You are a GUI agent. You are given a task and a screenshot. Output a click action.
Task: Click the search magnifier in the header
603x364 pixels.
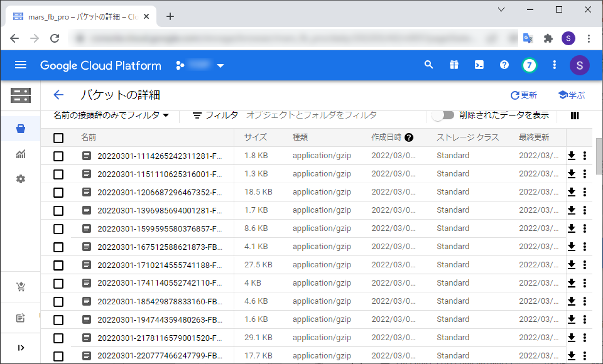(x=428, y=65)
